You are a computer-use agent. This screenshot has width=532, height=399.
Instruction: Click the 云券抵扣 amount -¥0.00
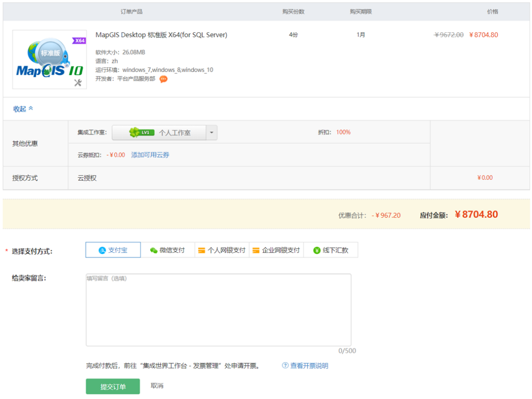point(115,155)
